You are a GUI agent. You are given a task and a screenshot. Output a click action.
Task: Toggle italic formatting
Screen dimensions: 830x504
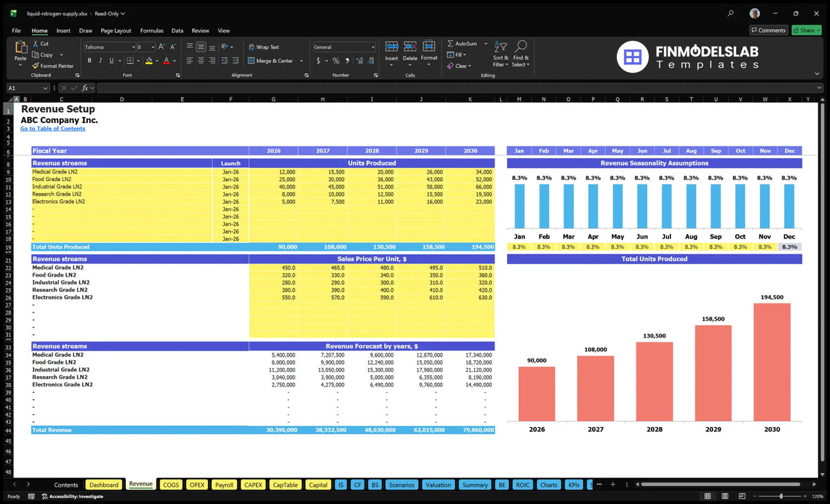[x=100, y=61]
